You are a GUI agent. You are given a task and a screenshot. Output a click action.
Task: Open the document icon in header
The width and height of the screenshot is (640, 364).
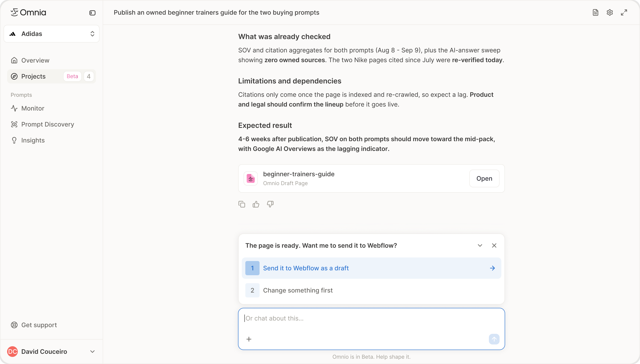(x=596, y=12)
